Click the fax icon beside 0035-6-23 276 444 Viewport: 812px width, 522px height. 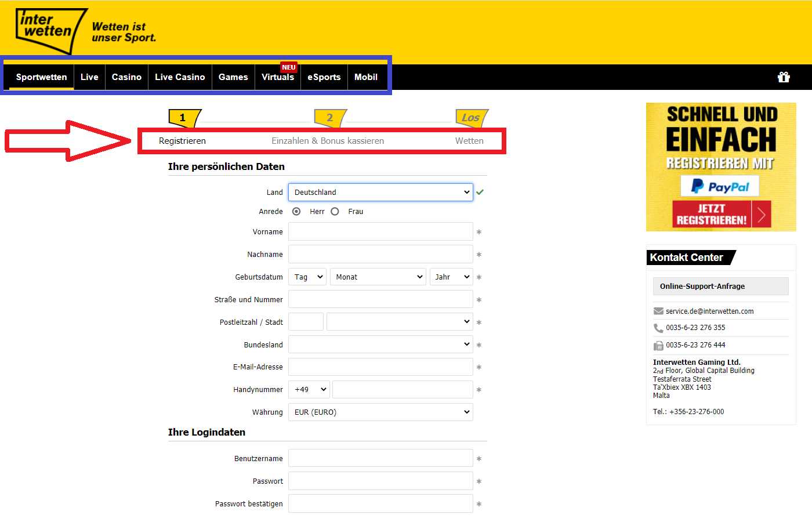pos(658,346)
